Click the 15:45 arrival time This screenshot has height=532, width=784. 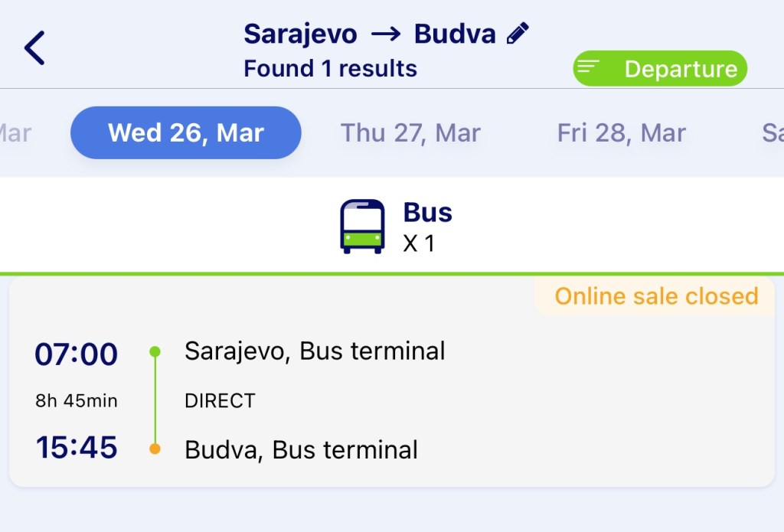tap(77, 448)
